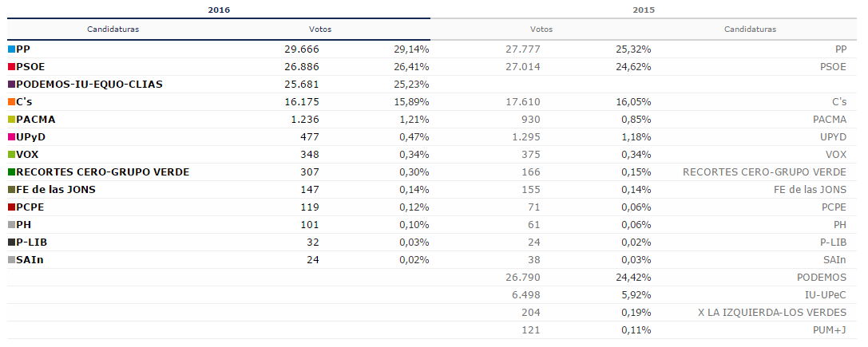Image resolution: width=868 pixels, height=347 pixels.
Task: Click the blue PP party color square
Action: point(12,49)
